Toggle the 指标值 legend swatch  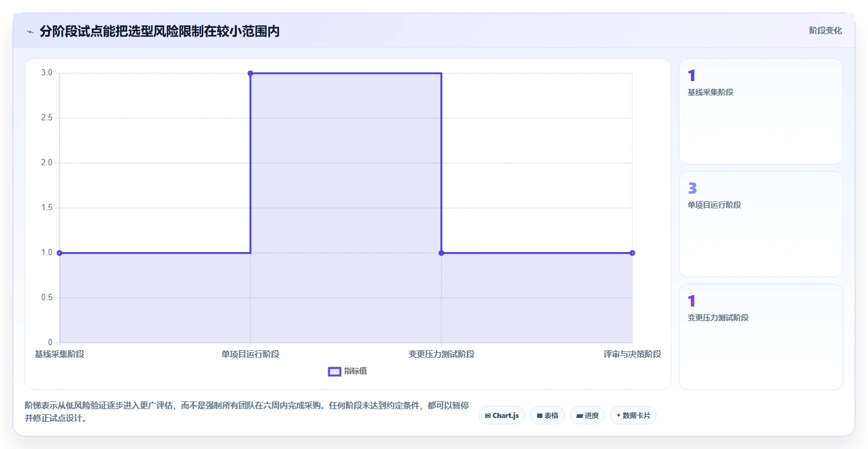[x=335, y=371]
